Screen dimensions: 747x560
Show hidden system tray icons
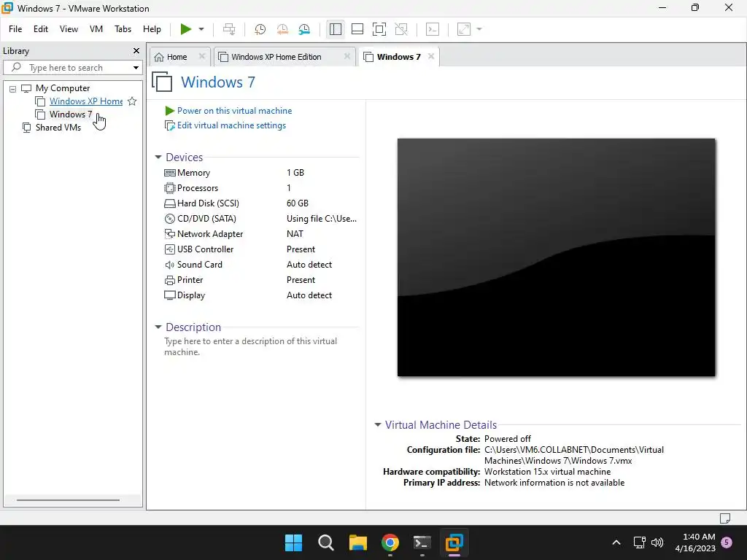(616, 542)
